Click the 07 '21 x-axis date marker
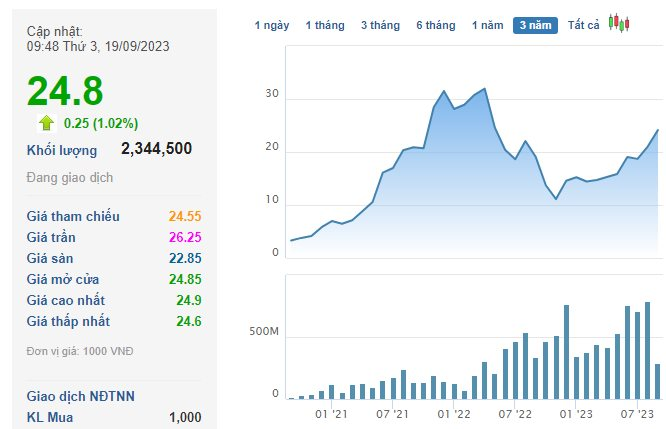The width and height of the screenshot is (666, 429). point(393,413)
